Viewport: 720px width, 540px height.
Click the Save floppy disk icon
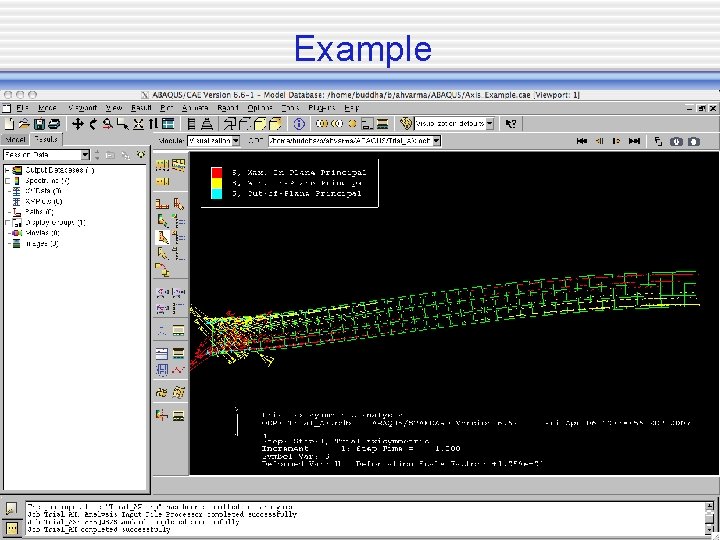coord(39,124)
